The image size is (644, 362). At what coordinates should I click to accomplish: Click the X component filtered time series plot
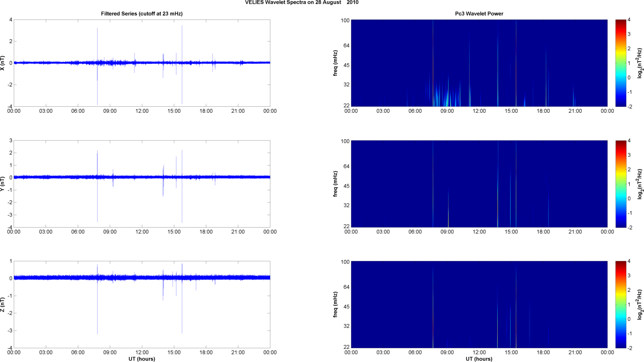[142, 63]
